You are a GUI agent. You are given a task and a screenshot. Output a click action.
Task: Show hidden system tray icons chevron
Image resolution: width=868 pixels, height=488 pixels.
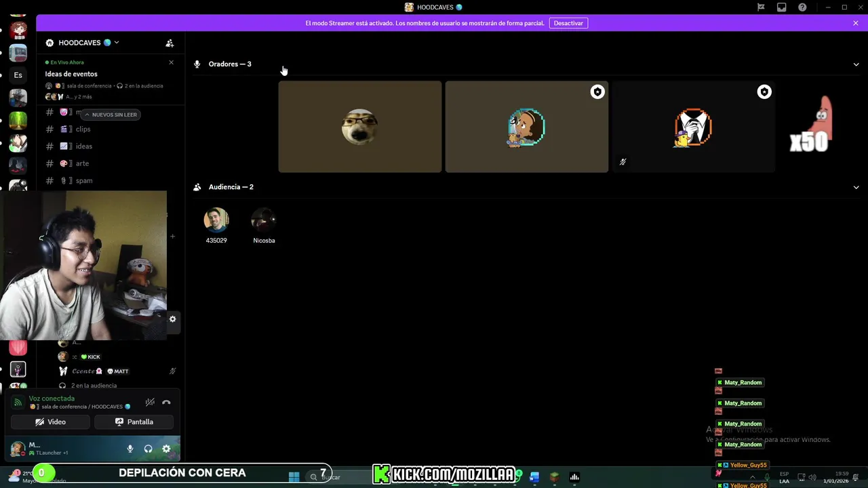754,477
